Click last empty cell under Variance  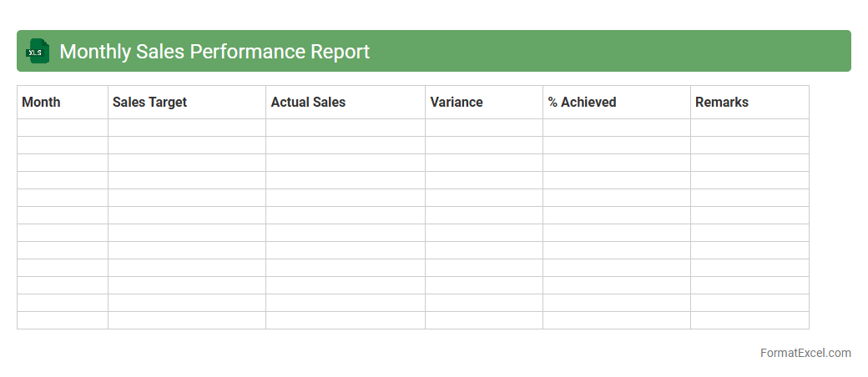(483, 320)
